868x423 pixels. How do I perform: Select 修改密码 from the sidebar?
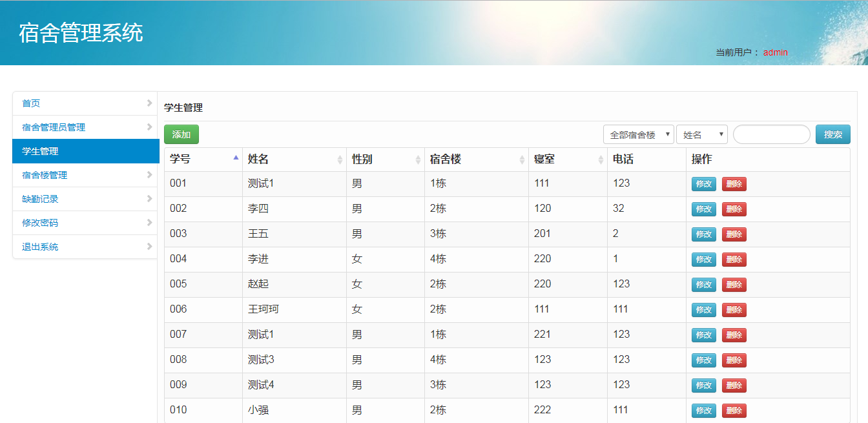(x=40, y=223)
